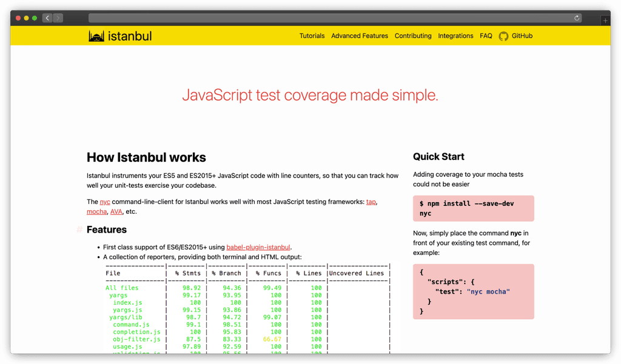This screenshot has height=364, width=621.
Task: Open a new tab with the plus icon
Action: [605, 20]
